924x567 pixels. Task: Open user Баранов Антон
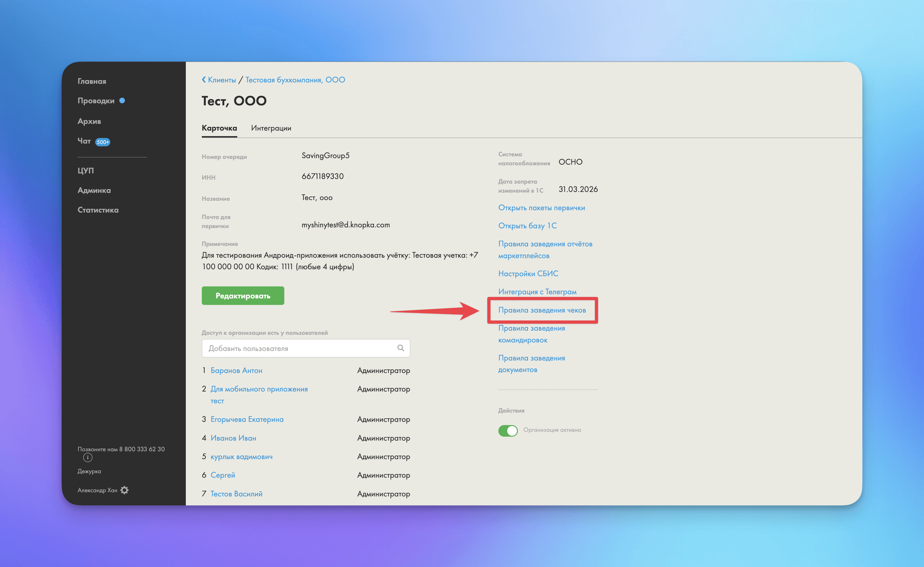click(236, 370)
